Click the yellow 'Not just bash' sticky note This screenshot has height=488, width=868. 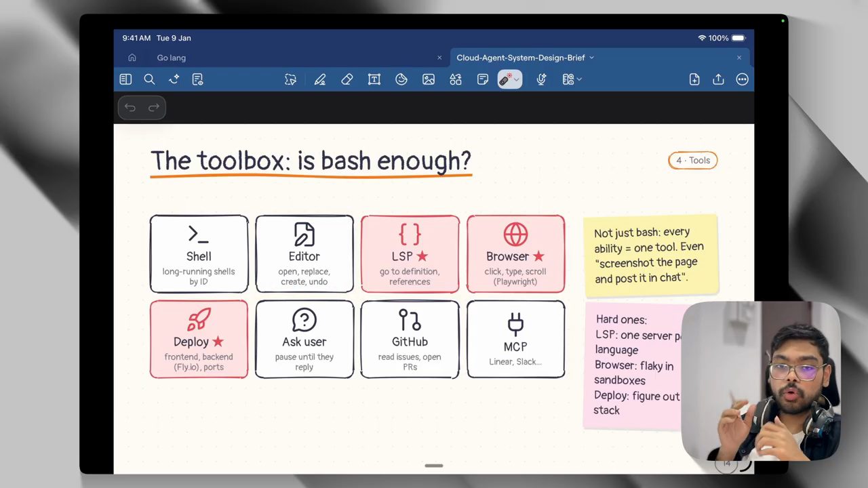tap(651, 256)
